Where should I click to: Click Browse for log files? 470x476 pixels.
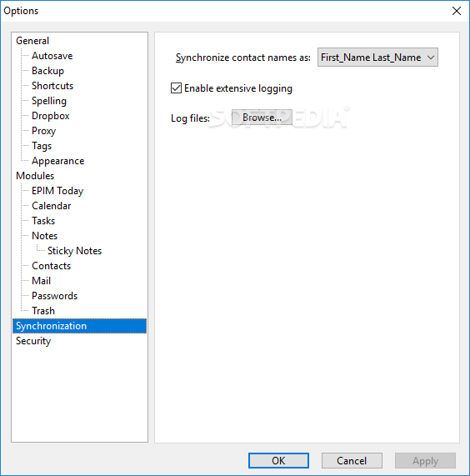click(x=262, y=118)
